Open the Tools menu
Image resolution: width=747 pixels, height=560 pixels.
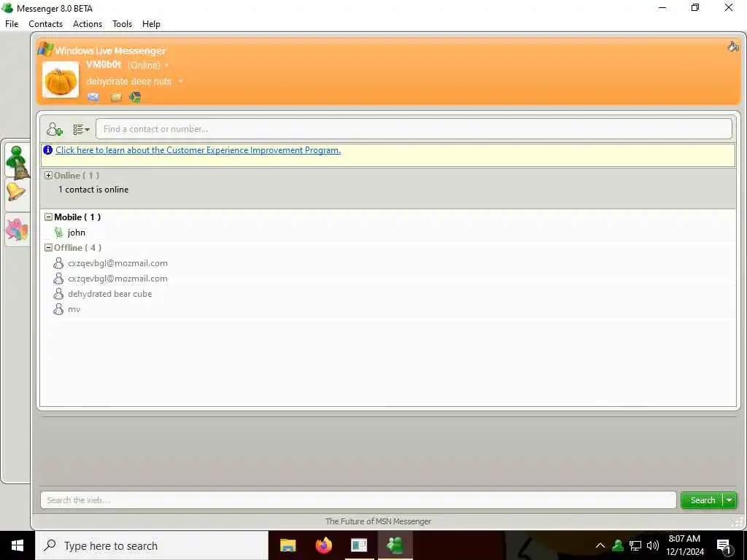coord(122,24)
